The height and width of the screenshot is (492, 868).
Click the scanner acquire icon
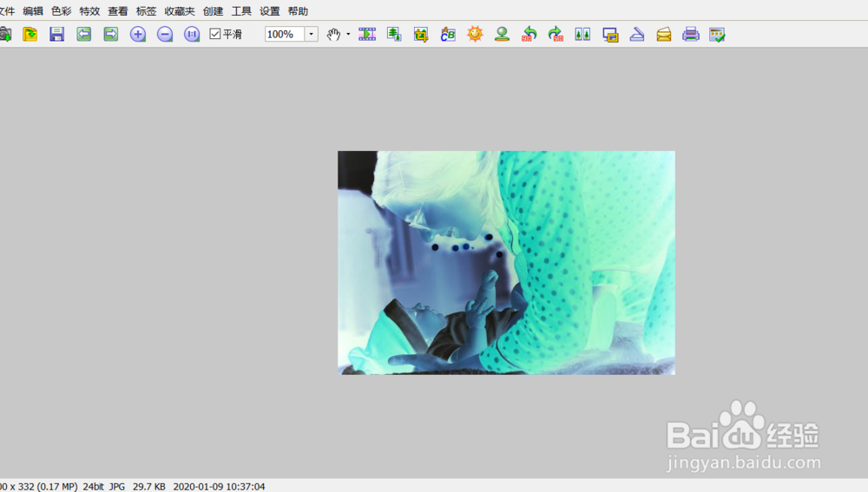pyautogui.click(x=637, y=35)
